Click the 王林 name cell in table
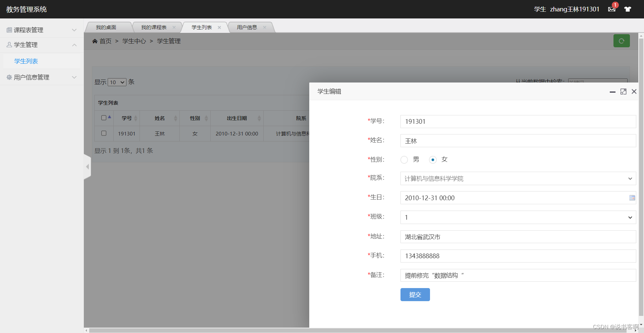This screenshot has height=333, width=644. [160, 134]
